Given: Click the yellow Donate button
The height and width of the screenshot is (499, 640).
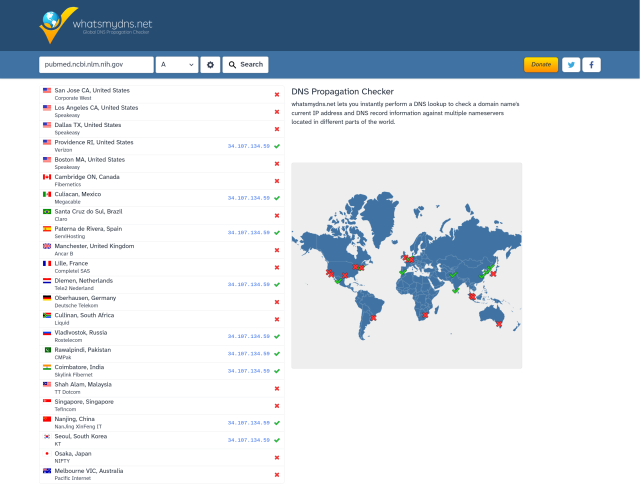Looking at the screenshot, I should coord(540,64).
